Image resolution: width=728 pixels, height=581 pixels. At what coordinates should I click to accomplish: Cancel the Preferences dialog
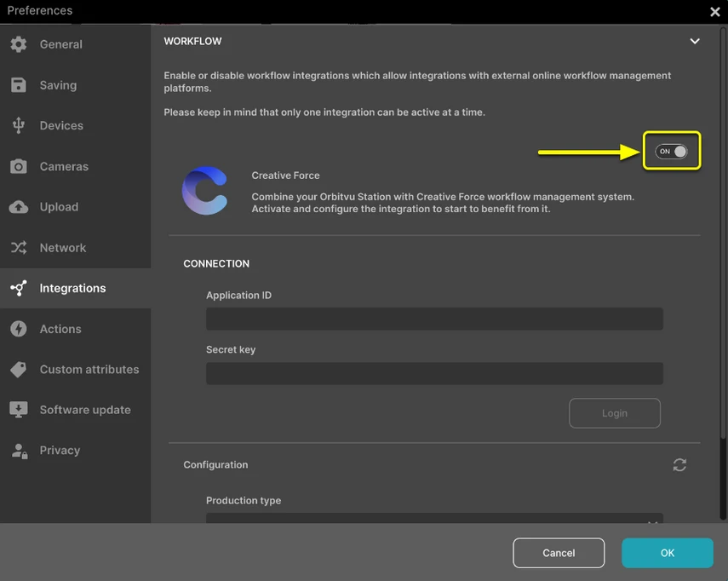coord(559,553)
